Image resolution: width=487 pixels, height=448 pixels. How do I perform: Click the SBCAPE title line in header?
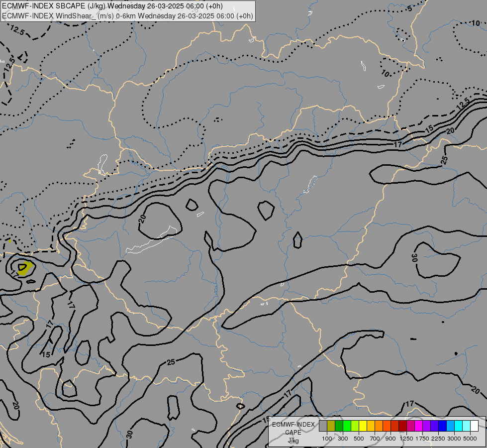pos(112,6)
